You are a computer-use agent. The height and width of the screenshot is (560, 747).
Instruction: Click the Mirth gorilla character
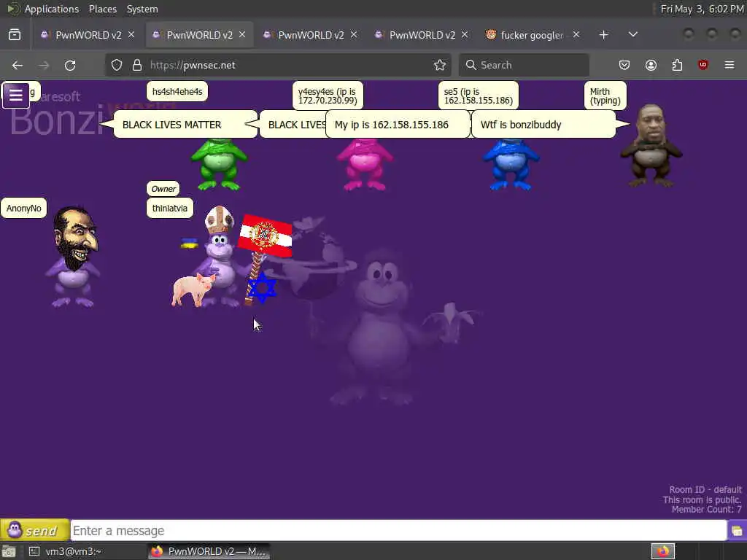click(651, 145)
